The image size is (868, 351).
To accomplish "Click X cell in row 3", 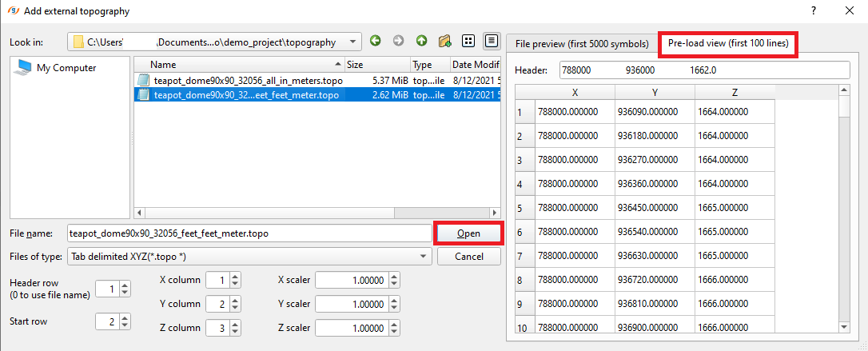I will coord(575,160).
